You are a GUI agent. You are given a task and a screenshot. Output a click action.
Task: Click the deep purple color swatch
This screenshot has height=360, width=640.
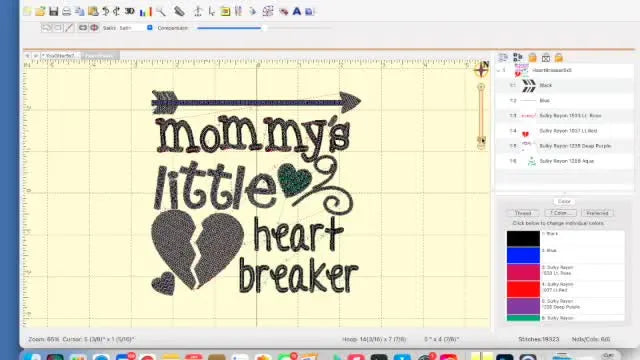(523, 306)
